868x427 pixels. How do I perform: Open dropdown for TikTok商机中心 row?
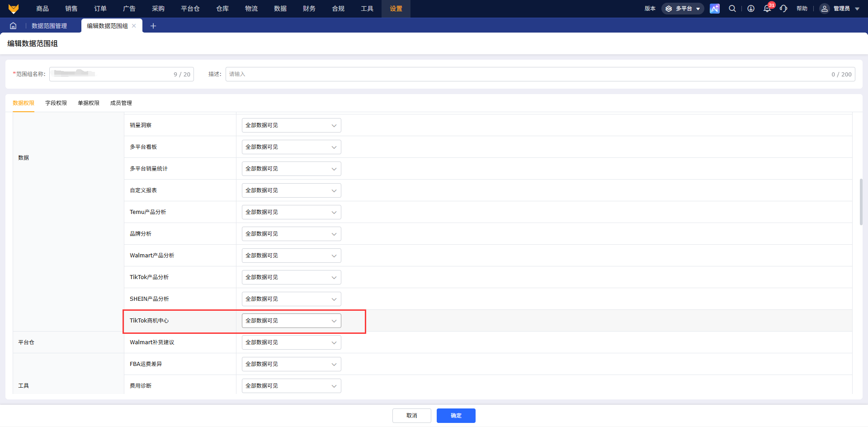click(292, 321)
